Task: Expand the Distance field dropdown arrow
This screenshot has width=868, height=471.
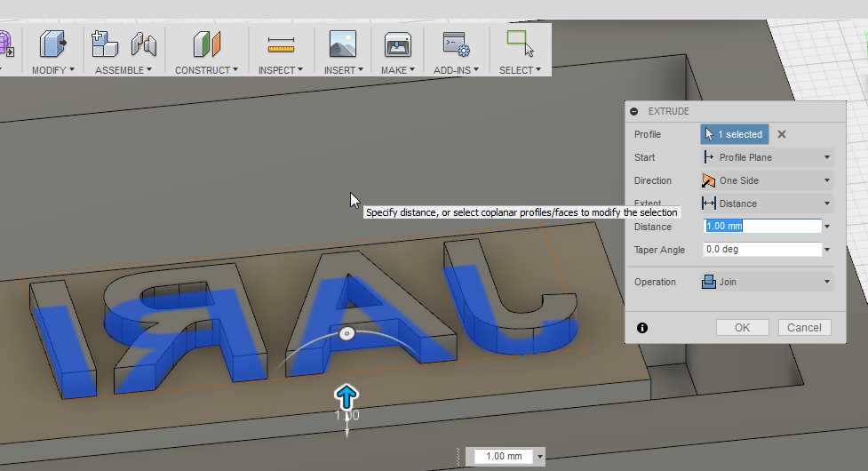Action: [x=827, y=227]
